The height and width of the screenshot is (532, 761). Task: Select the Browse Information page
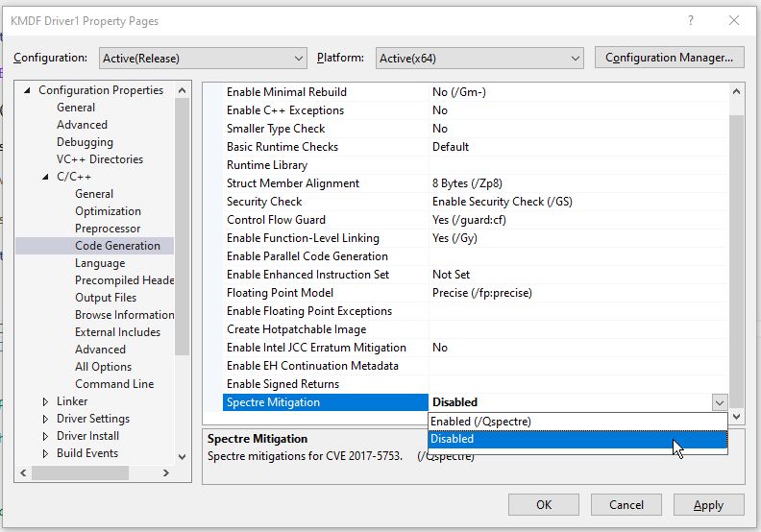coord(124,315)
